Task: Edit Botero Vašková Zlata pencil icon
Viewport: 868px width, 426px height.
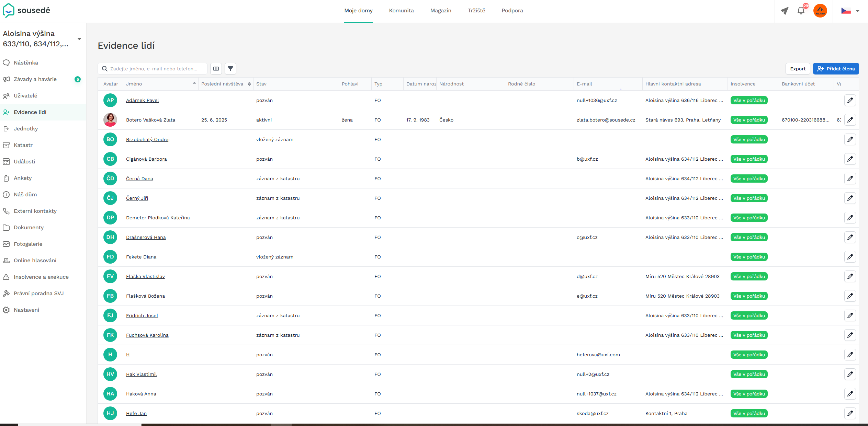Action: [850, 120]
